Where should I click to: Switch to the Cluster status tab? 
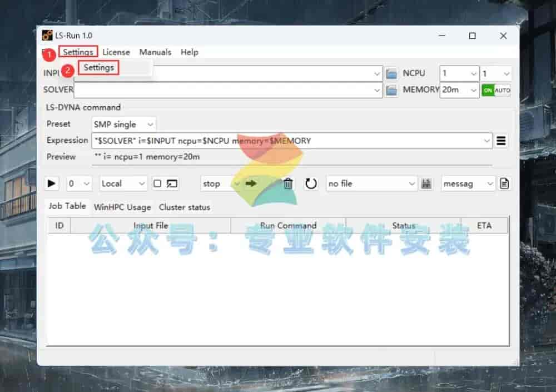[x=185, y=207]
